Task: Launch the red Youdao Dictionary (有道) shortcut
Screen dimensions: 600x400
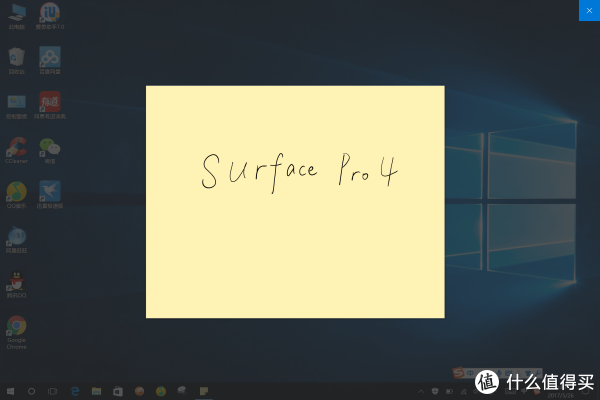Action: [50, 105]
